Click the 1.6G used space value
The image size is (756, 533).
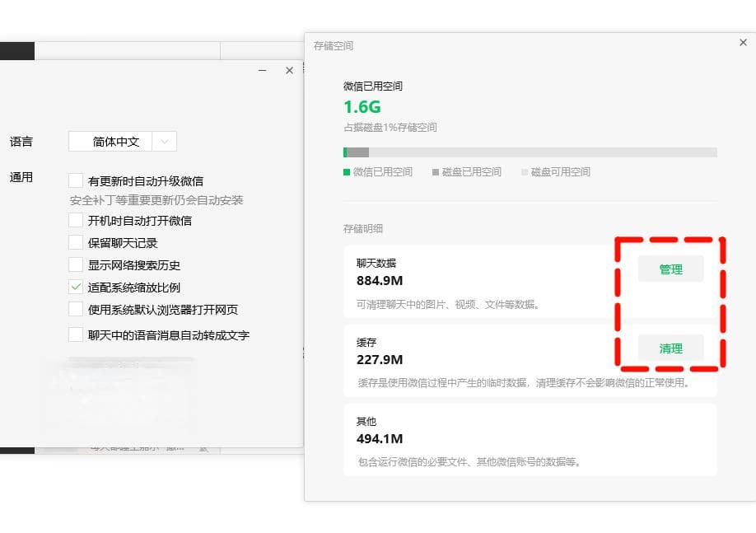[x=362, y=106]
